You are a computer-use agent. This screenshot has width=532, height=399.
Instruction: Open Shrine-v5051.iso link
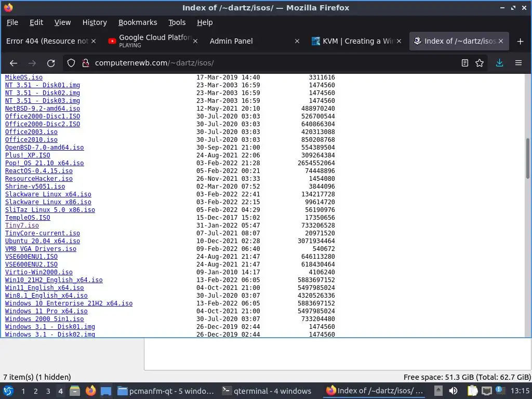point(35,187)
